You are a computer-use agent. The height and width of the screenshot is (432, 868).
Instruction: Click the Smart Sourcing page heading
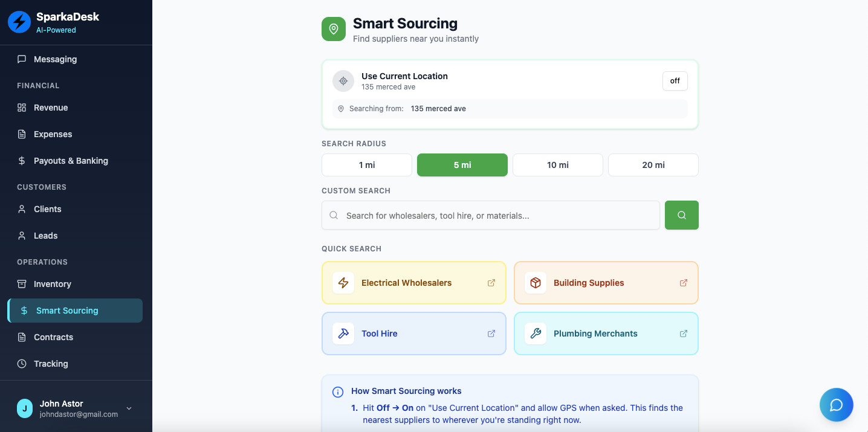(x=405, y=24)
